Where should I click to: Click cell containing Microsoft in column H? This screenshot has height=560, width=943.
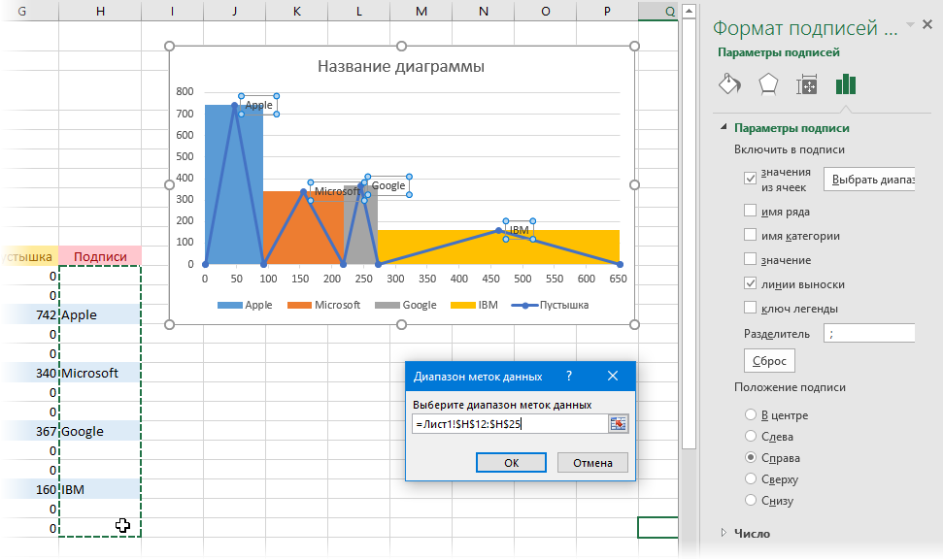coord(100,373)
